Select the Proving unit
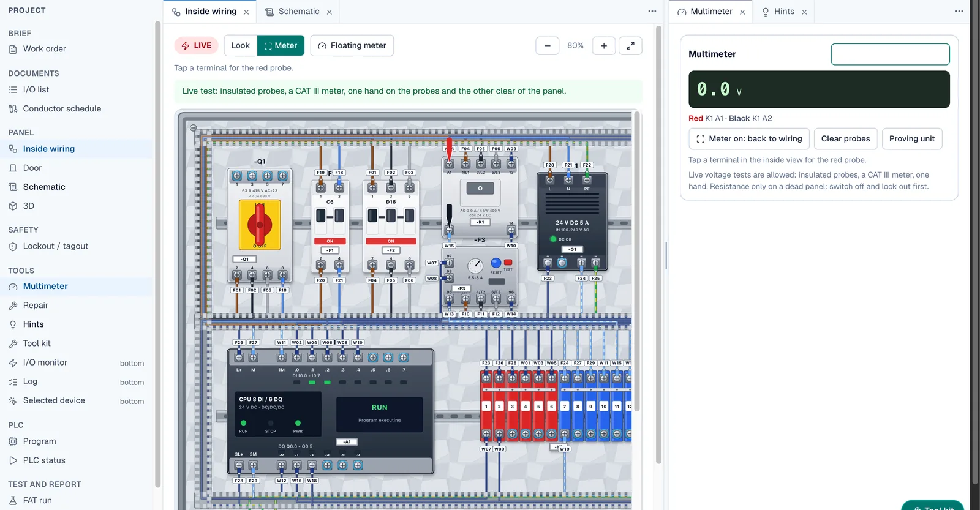Screen dimensions: 980x510 [912, 139]
